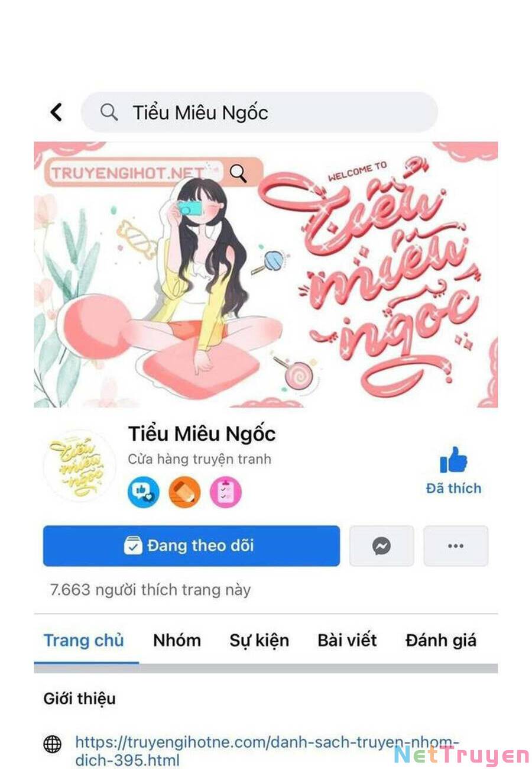View the Tiểu Miêu Ngốc cover photo
The width and height of the screenshot is (532, 769).
(x=266, y=274)
